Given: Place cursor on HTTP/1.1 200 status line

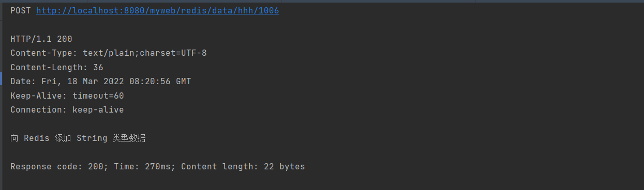Looking at the screenshot, I should coord(41,39).
